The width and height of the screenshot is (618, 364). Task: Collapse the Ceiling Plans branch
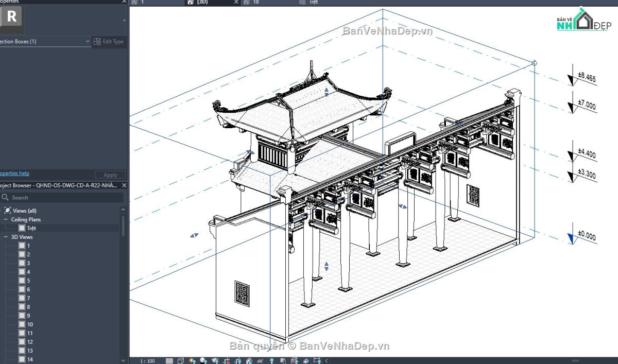[x=6, y=220]
